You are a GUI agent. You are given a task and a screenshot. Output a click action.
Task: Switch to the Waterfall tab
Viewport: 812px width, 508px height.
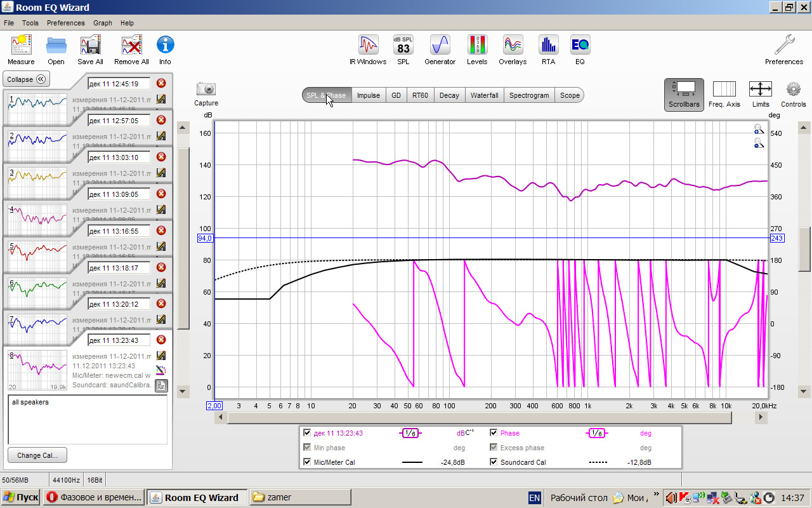coord(484,95)
